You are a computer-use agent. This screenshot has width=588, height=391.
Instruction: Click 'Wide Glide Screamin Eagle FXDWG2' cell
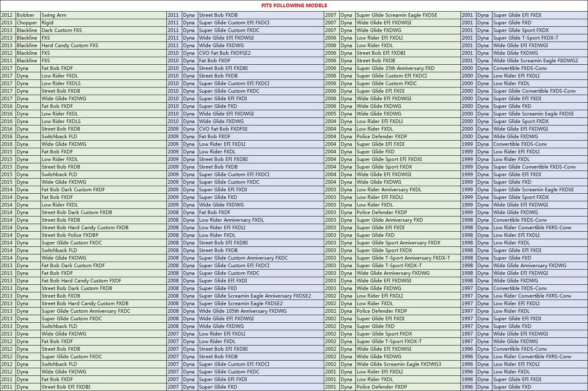point(535,61)
